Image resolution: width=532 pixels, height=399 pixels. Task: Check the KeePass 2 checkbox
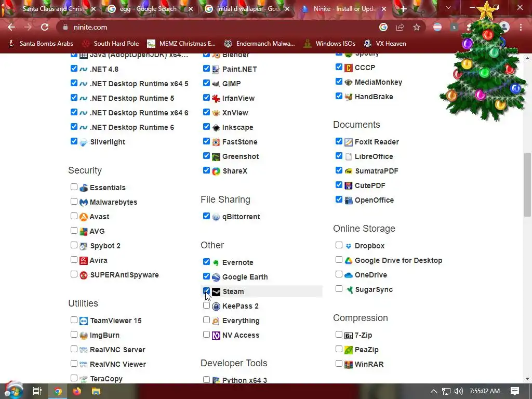point(206,305)
